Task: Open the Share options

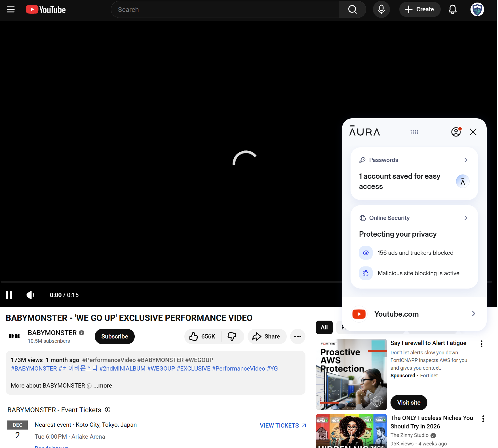Action: pos(267,336)
